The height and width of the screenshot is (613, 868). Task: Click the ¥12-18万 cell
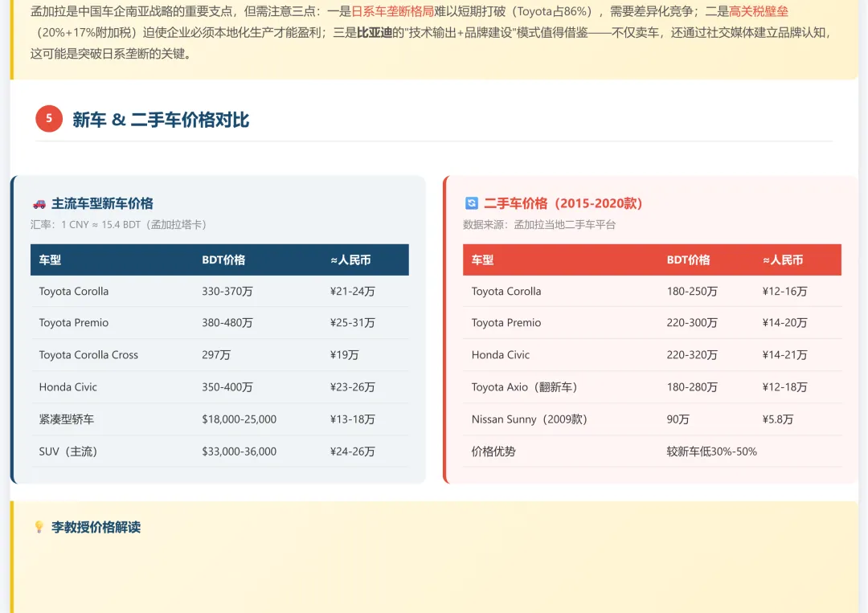(x=785, y=387)
